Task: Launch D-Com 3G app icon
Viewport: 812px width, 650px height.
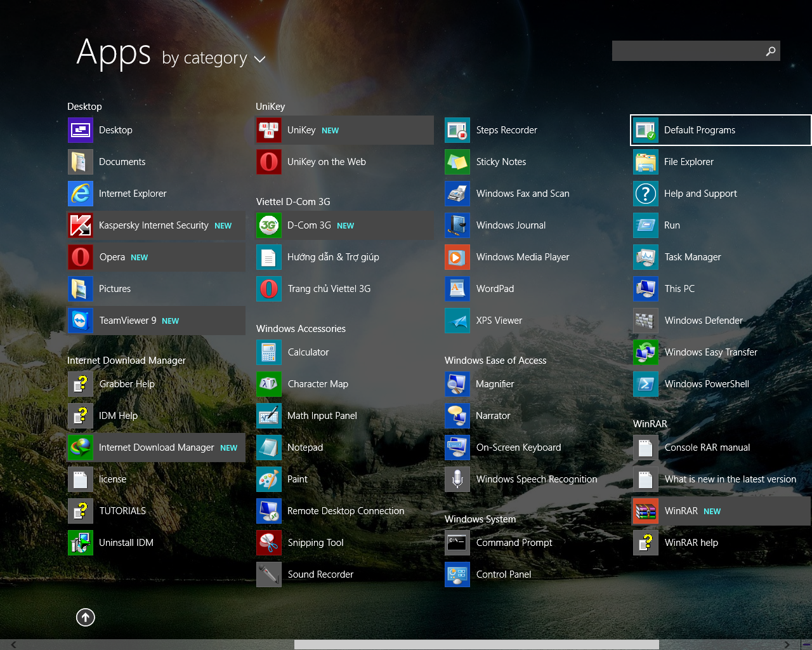Action: pyautogui.click(x=269, y=225)
